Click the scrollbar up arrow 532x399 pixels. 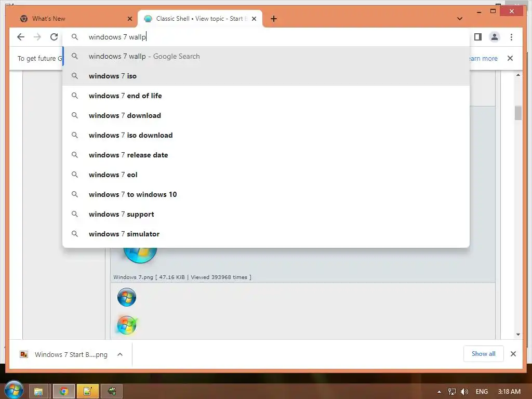tap(518, 75)
